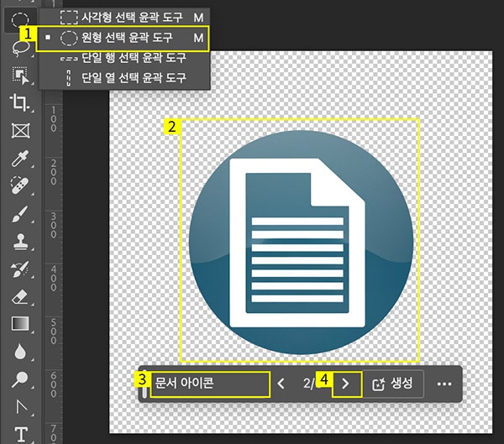Select the Brush tool
The width and height of the screenshot is (504, 444).
click(20, 214)
